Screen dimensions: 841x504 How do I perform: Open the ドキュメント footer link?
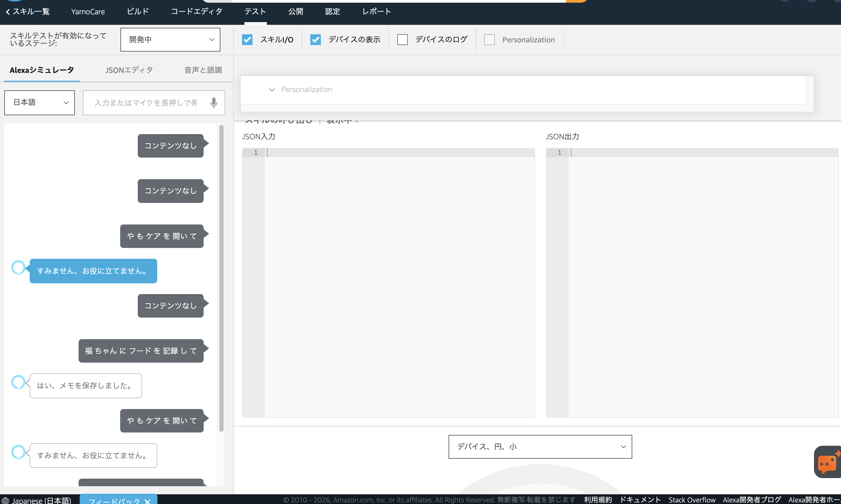tap(640, 500)
